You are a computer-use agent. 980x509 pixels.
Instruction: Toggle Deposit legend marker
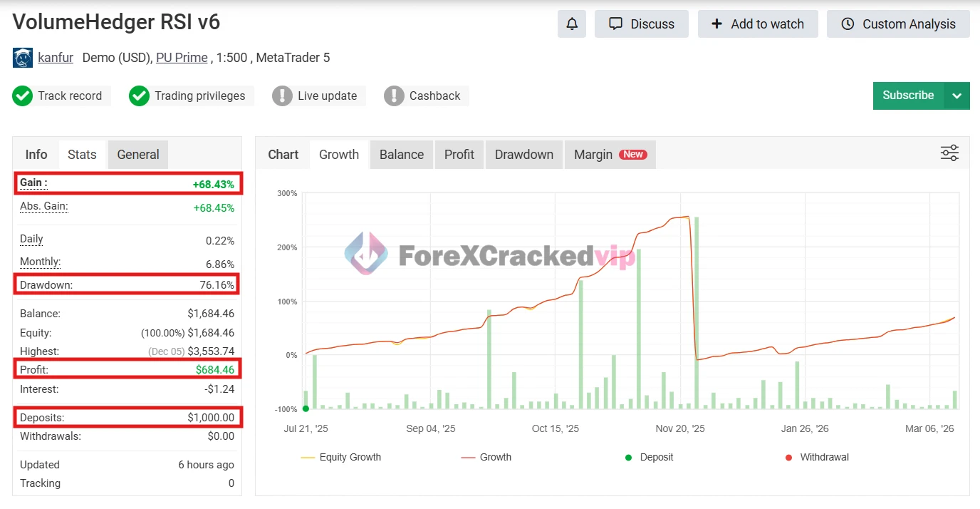[649, 457]
